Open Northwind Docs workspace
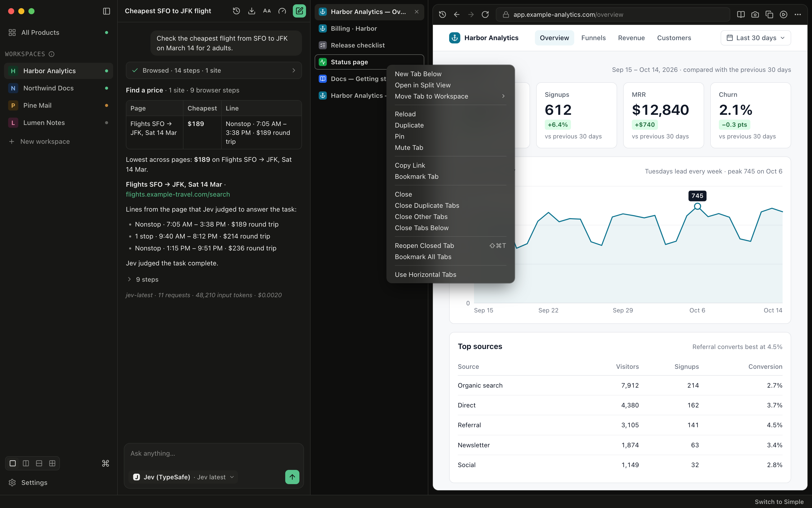The image size is (812, 508). click(59, 88)
